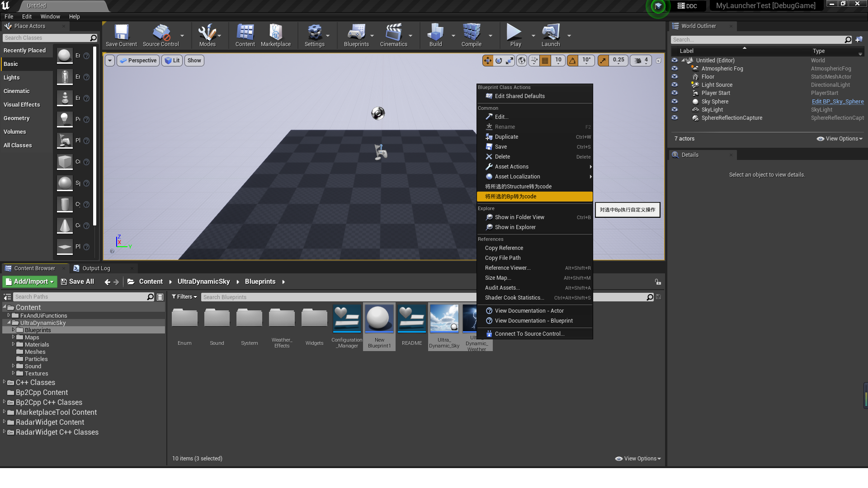Click the Launch toolbar icon
Screen dimensions: 868x488
551,35
